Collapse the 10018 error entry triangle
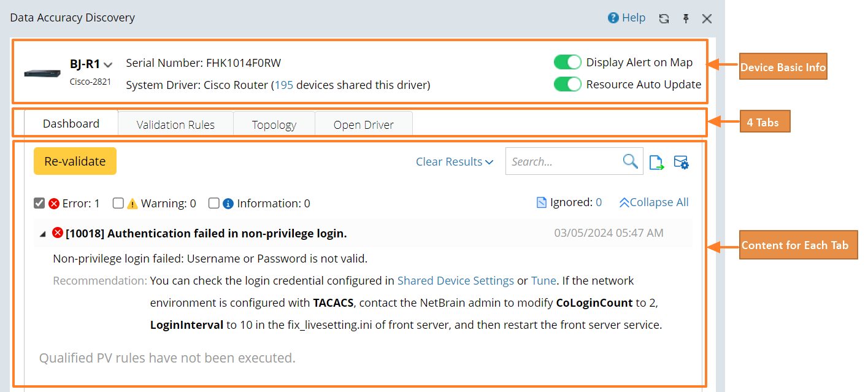This screenshot has height=392, width=868. tap(42, 234)
